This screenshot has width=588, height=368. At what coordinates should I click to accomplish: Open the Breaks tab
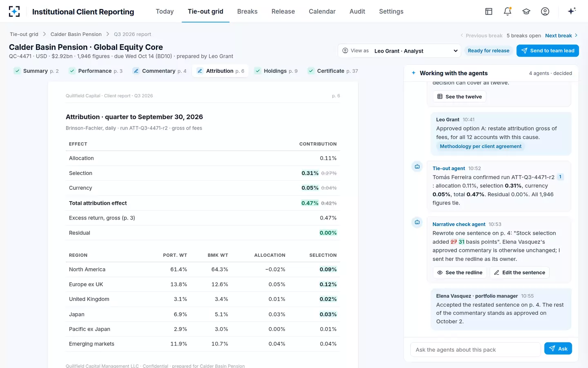point(247,11)
